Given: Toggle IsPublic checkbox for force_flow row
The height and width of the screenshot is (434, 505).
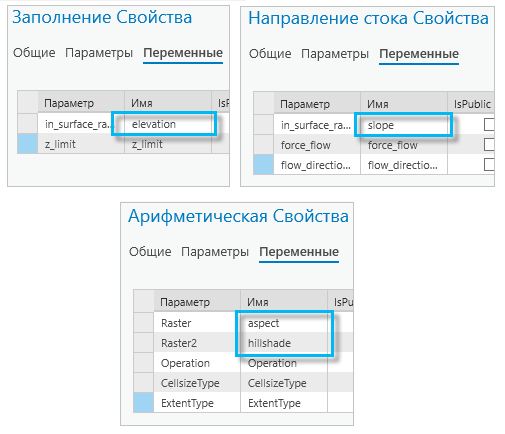Looking at the screenshot, I should 489,145.
